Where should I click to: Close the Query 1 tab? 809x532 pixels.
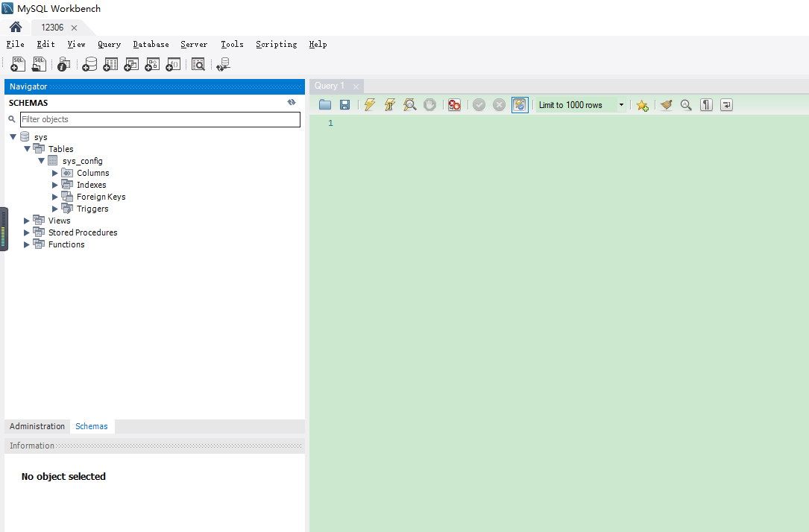[356, 86]
